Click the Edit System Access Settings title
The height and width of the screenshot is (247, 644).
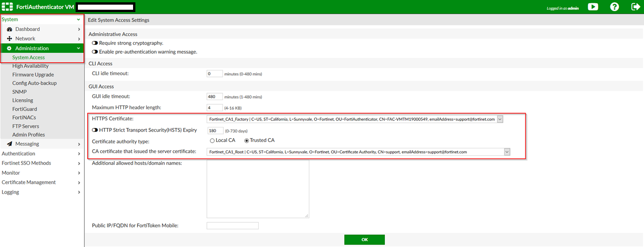pyautogui.click(x=119, y=20)
